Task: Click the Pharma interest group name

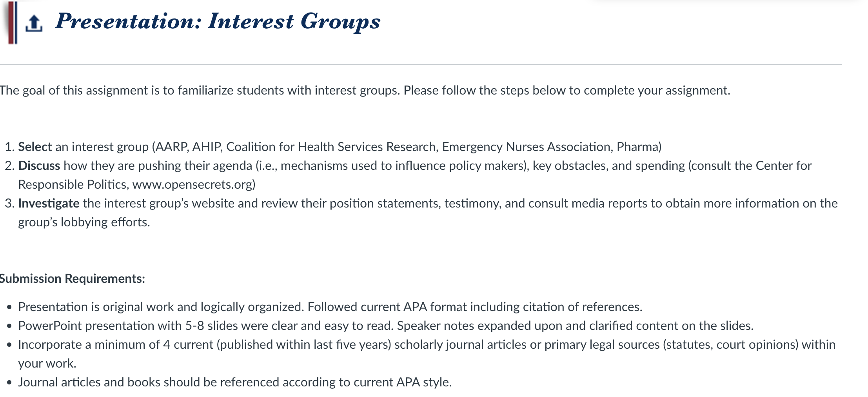Action: (x=637, y=147)
